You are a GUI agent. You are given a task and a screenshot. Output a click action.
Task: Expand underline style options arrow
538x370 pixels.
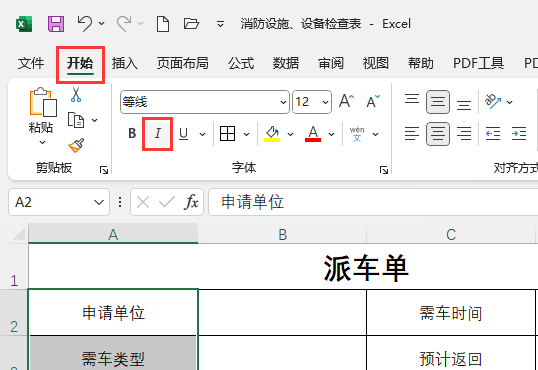(x=202, y=134)
